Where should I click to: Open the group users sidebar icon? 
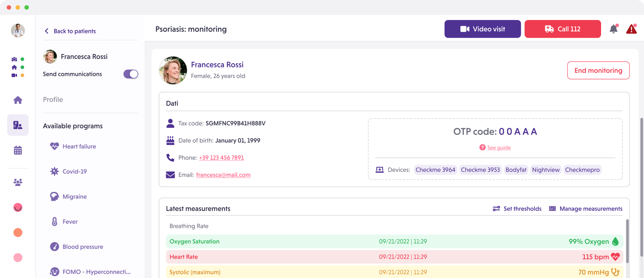(x=18, y=182)
